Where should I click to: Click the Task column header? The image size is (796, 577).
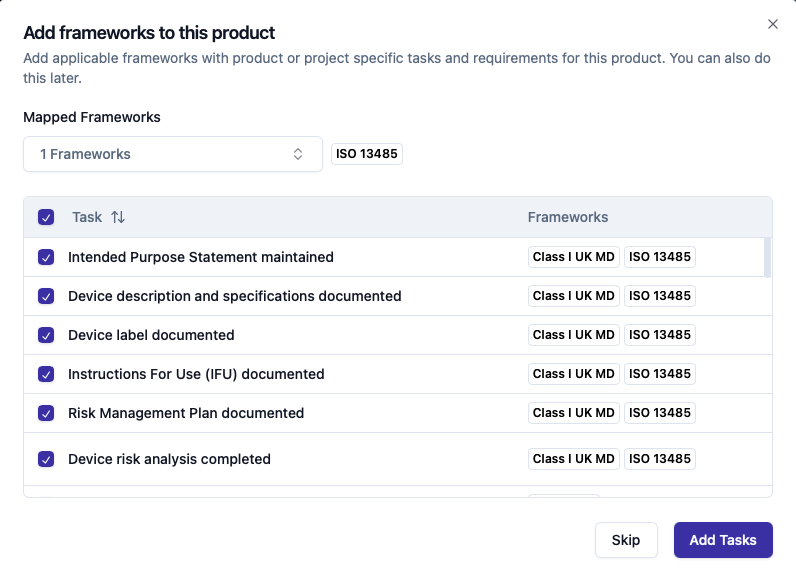[x=87, y=217]
